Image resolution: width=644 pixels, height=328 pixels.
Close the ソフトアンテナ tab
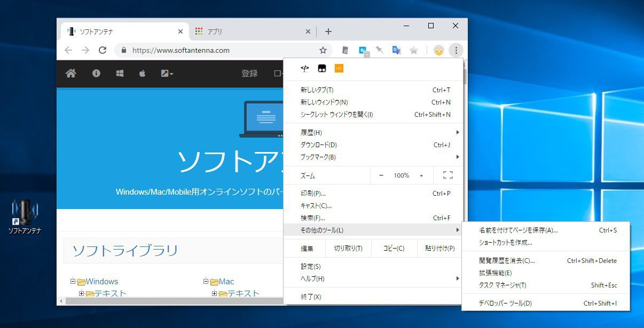[x=180, y=31]
